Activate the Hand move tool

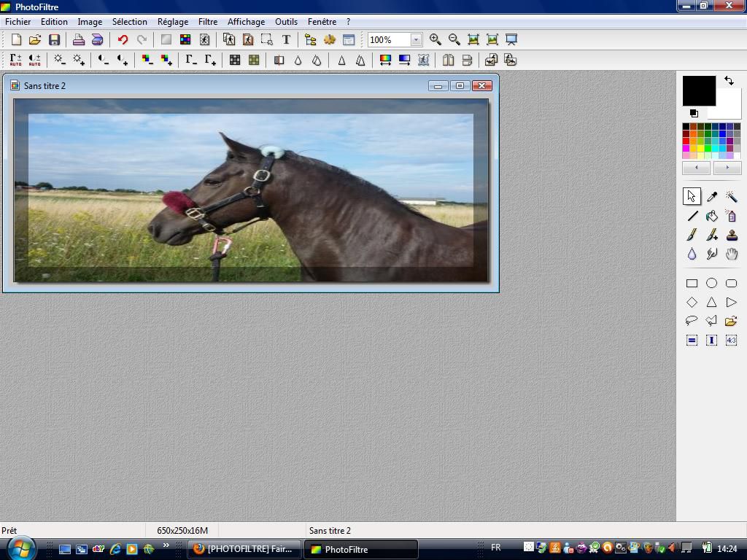pyautogui.click(x=731, y=254)
